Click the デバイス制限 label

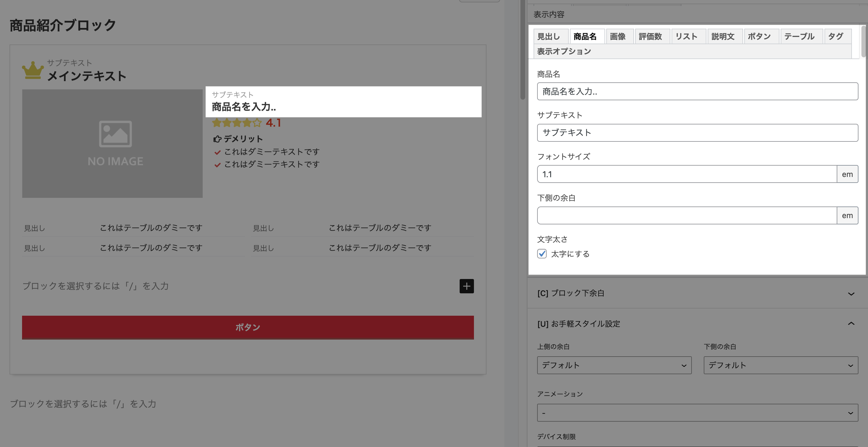pyautogui.click(x=556, y=437)
